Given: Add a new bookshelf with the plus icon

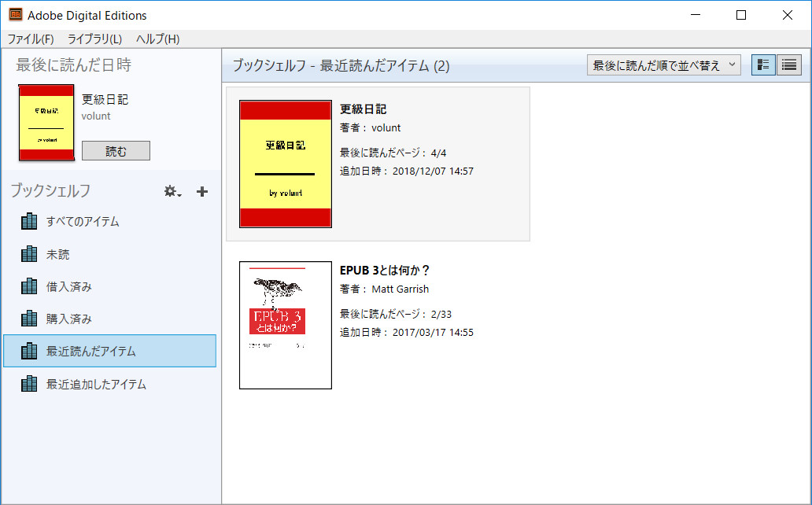Looking at the screenshot, I should pyautogui.click(x=201, y=191).
